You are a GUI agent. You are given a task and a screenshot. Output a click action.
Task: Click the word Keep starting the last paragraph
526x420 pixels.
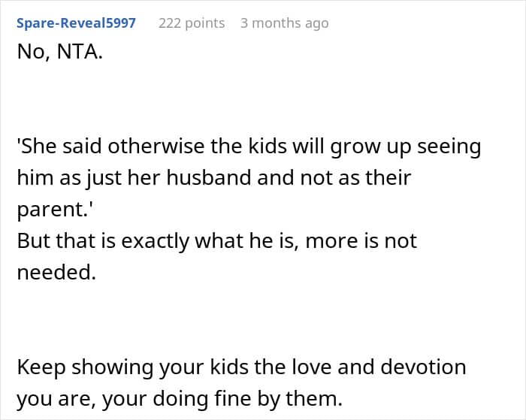(41, 367)
